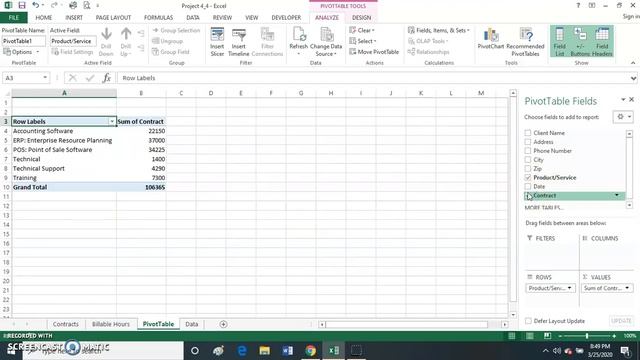
Task: Open Recommended PivotTables
Action: (x=525, y=42)
